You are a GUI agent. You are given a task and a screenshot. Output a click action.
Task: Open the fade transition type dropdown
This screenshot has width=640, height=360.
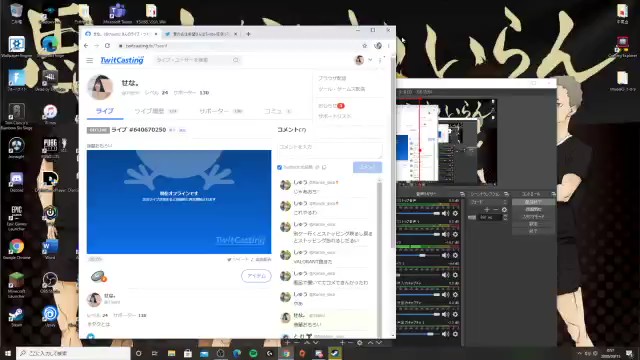tap(488, 202)
